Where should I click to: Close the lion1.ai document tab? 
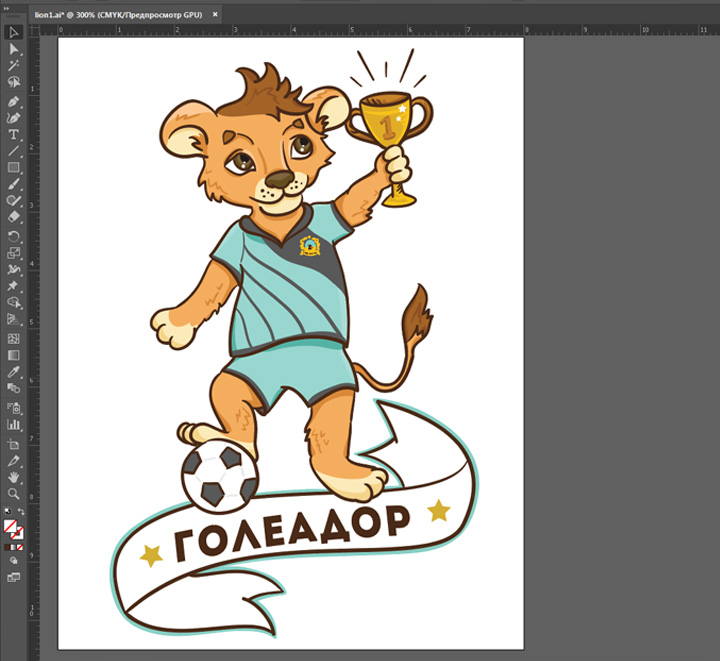(x=215, y=15)
